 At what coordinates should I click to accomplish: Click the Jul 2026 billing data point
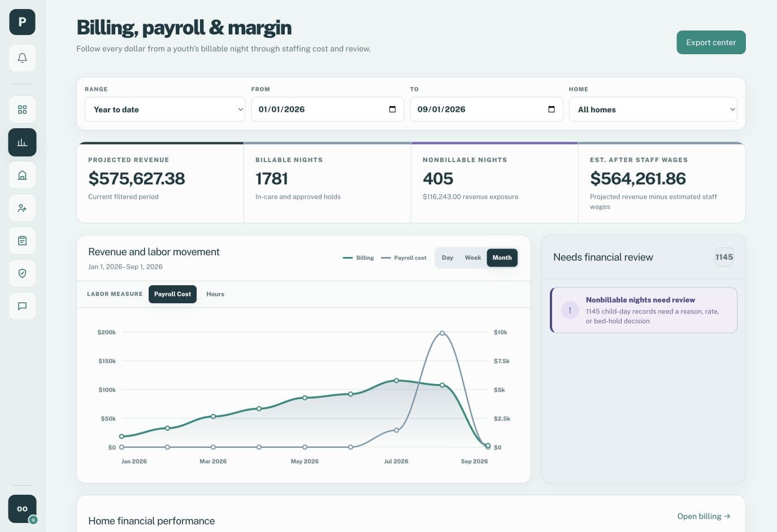[396, 381]
